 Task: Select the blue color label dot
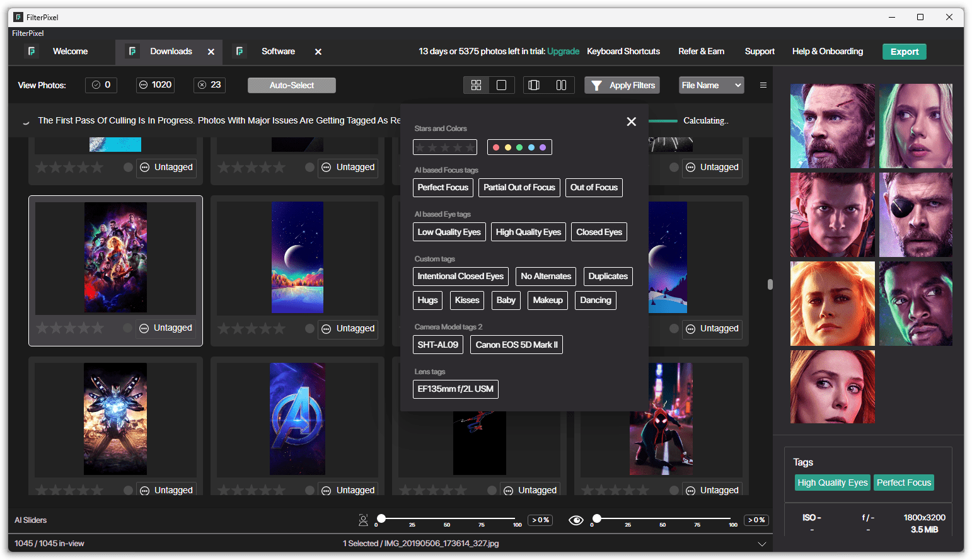pyautogui.click(x=531, y=147)
